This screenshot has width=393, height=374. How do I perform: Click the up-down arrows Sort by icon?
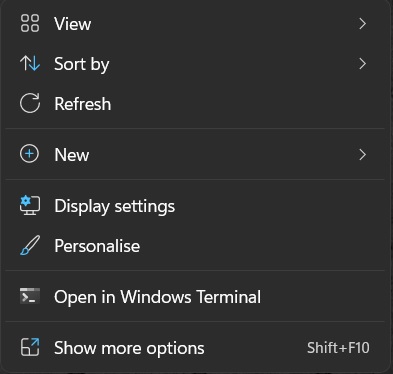(30, 63)
